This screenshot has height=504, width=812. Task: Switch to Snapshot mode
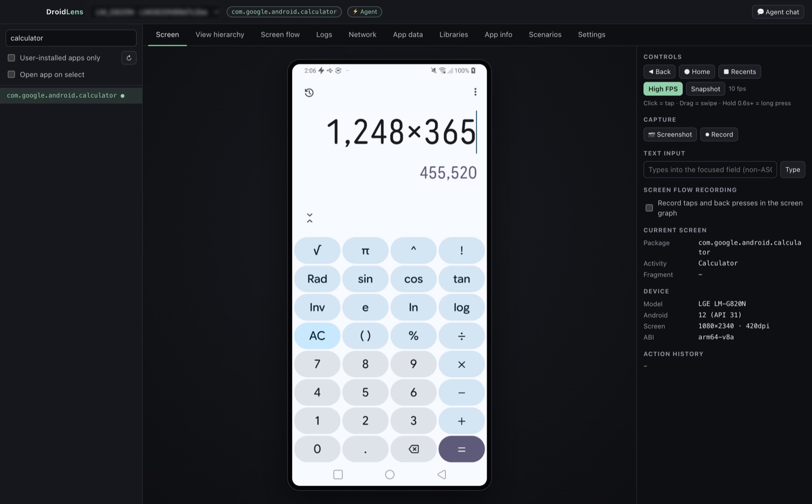(x=705, y=89)
